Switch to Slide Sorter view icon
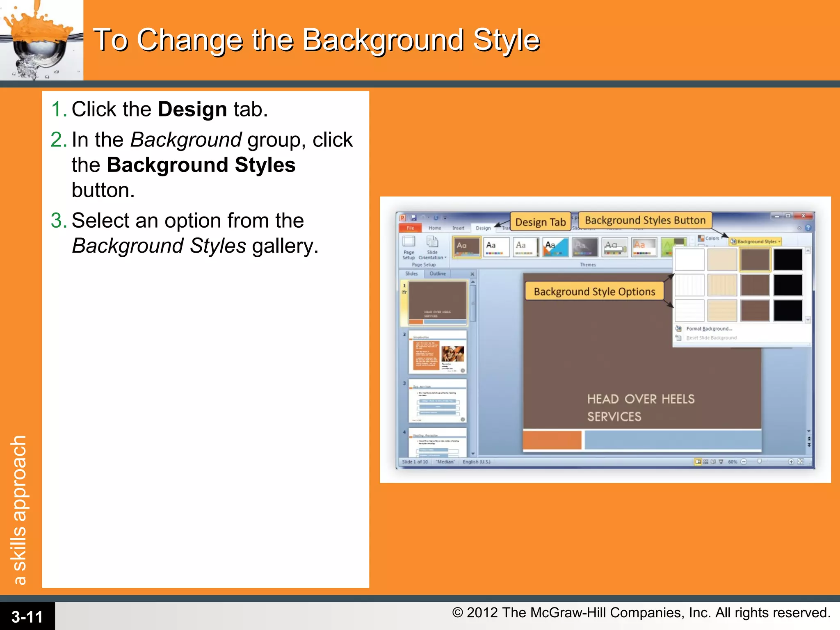Screen dimensions: 840x630 (x=705, y=462)
